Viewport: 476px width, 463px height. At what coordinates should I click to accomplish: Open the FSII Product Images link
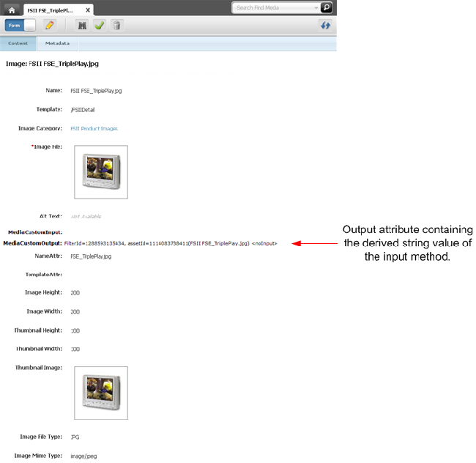(94, 129)
